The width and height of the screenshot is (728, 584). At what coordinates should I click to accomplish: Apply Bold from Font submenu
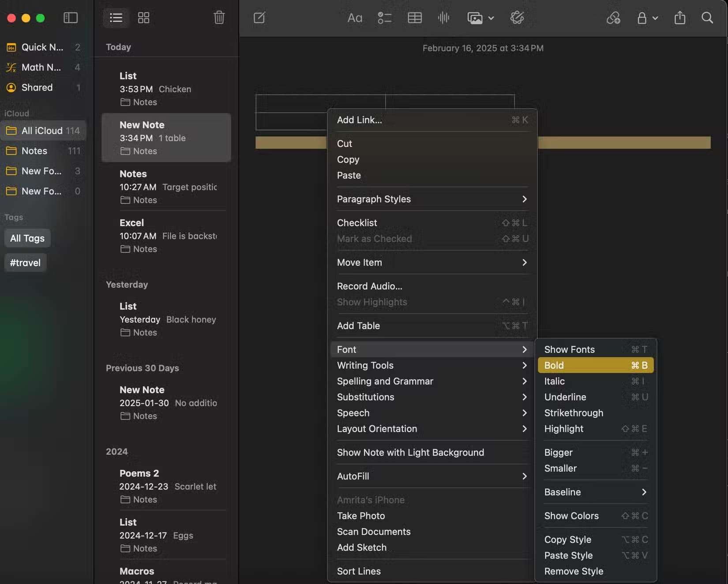click(x=596, y=365)
